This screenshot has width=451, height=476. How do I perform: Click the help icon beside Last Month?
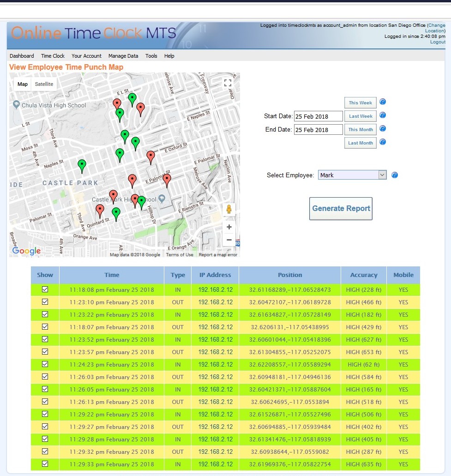point(383,142)
